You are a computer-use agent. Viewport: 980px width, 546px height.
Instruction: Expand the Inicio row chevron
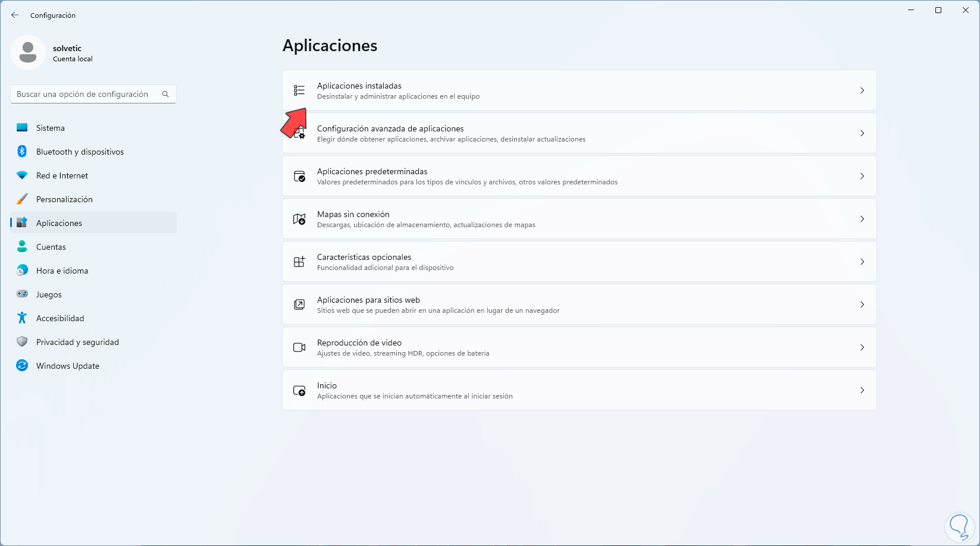tap(862, 390)
